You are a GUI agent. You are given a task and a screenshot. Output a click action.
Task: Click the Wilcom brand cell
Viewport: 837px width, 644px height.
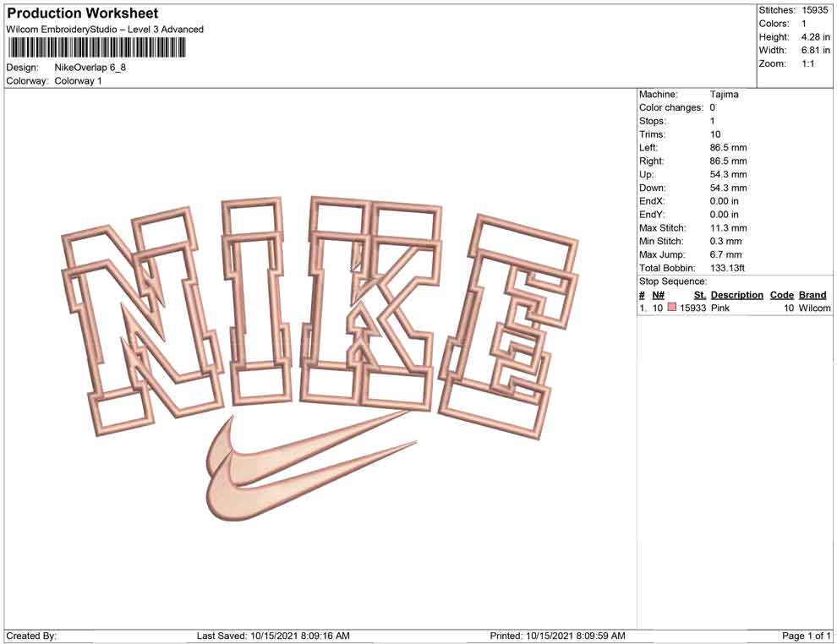(814, 308)
